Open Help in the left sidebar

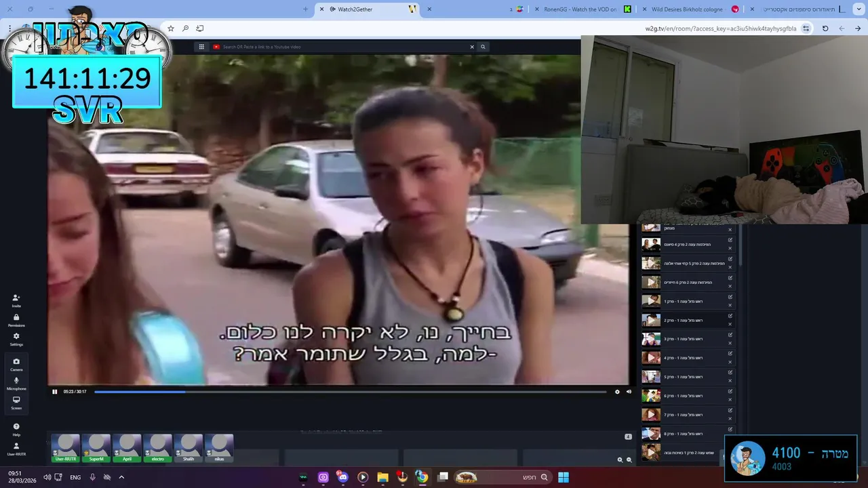pos(16,429)
